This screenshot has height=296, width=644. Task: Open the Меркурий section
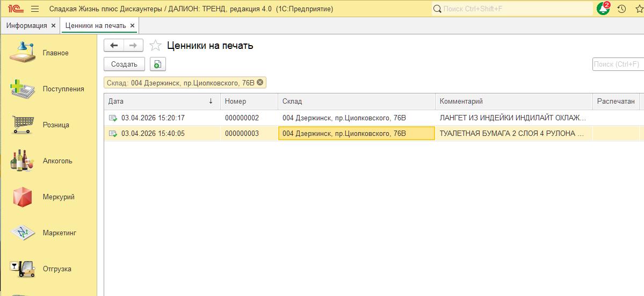[23, 197]
